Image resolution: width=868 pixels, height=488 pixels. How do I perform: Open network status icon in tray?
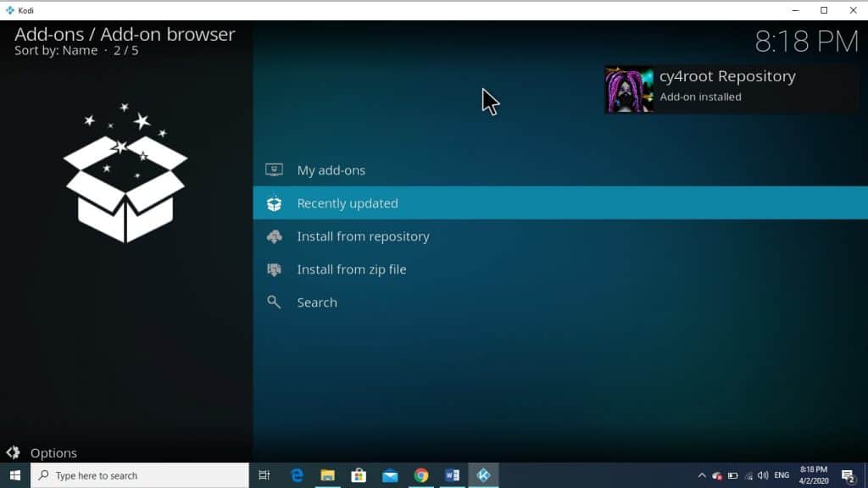tap(748, 476)
